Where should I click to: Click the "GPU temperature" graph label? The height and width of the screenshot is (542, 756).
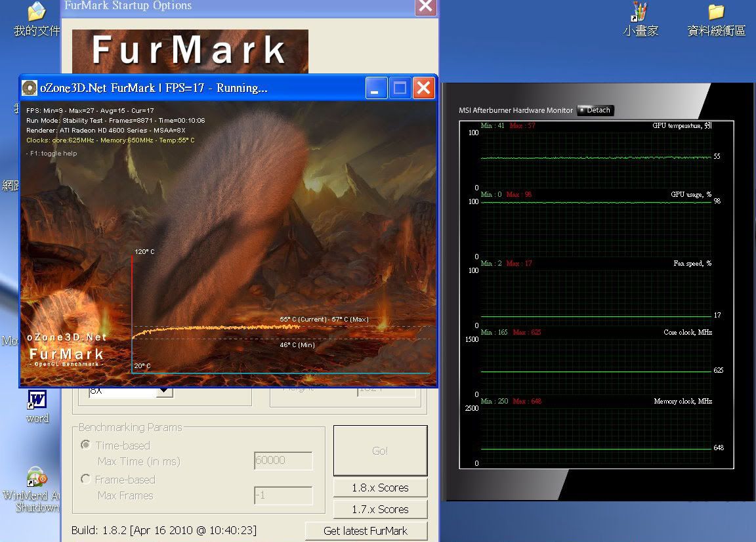tap(682, 125)
